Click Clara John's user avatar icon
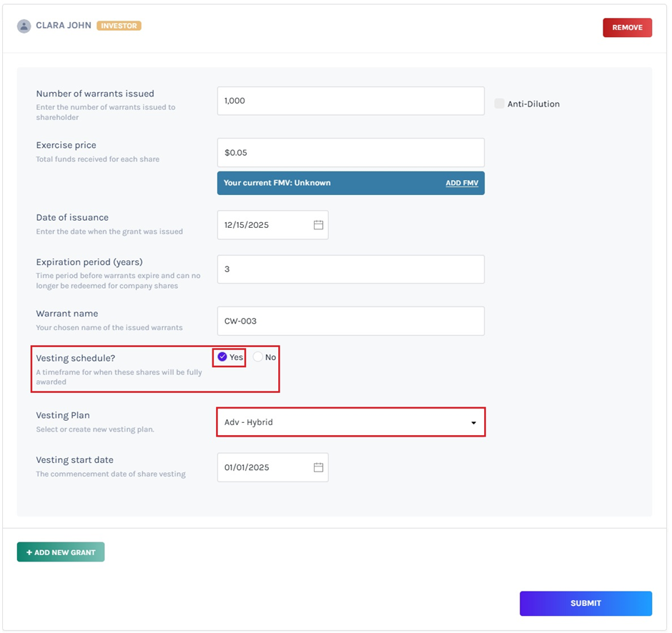The height and width of the screenshot is (633, 672). click(24, 26)
